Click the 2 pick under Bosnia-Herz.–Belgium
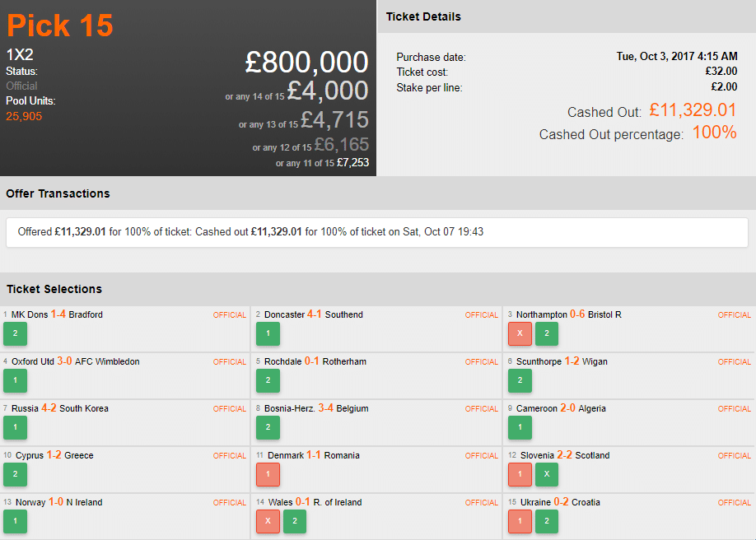The width and height of the screenshot is (756, 540). pyautogui.click(x=268, y=427)
